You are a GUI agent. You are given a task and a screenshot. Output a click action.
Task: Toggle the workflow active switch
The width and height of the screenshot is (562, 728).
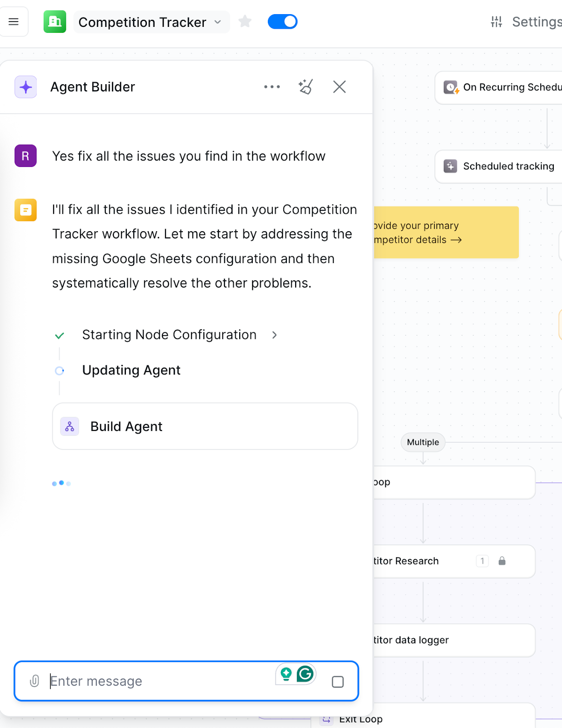tap(282, 21)
